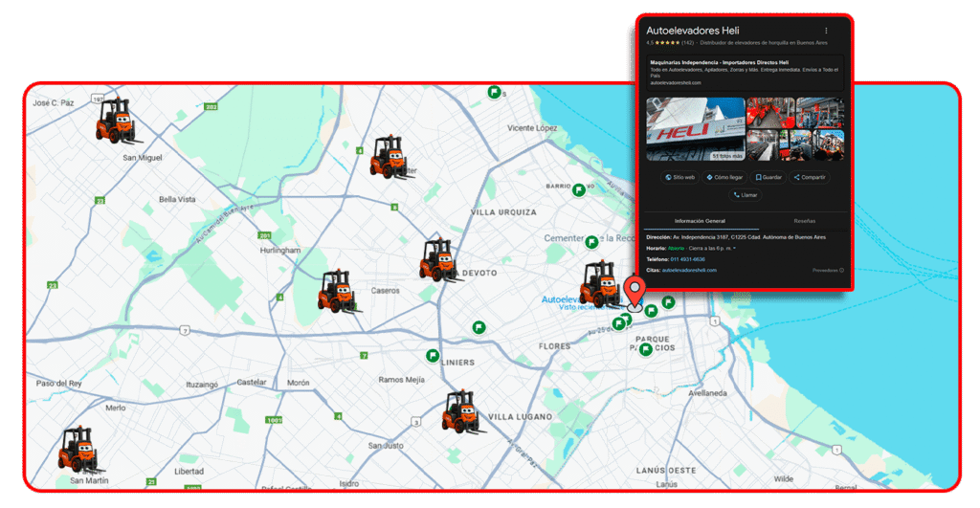Click the Wilde map label
Screen dimensions: 980x508
point(784,479)
